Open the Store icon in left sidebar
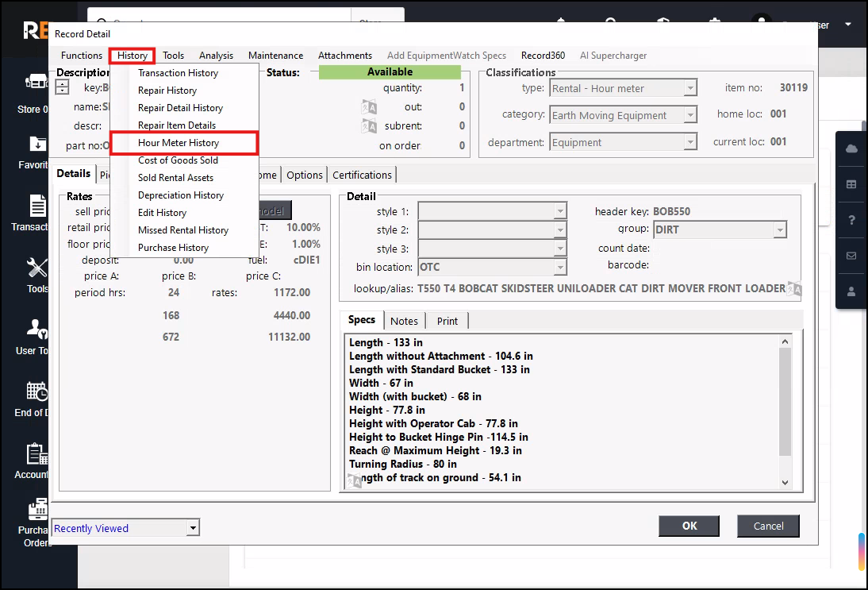The image size is (868, 590). (x=36, y=83)
